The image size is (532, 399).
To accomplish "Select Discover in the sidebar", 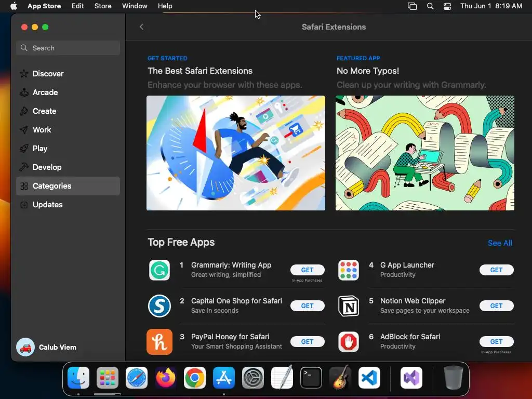I will [x=68, y=74].
